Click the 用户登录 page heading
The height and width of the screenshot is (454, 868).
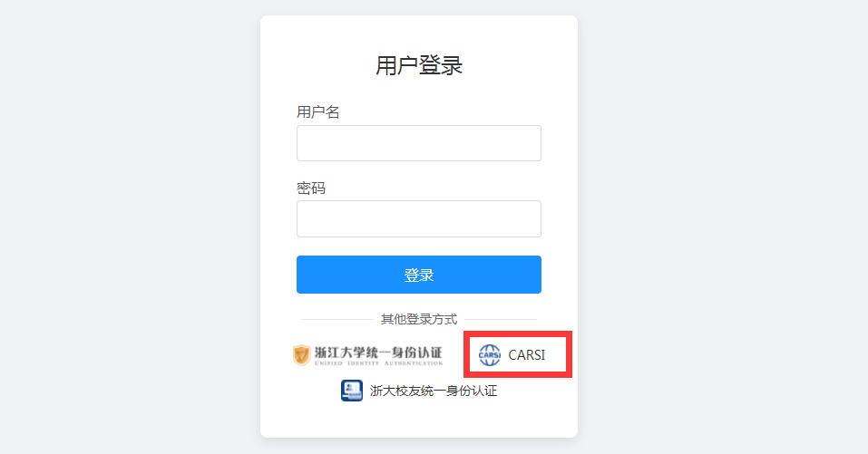pos(419,65)
